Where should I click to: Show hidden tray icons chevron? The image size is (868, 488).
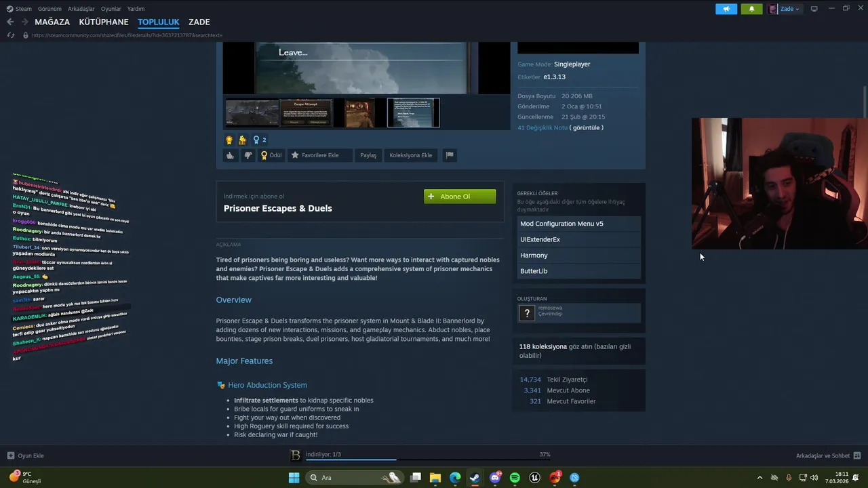pos(759,478)
